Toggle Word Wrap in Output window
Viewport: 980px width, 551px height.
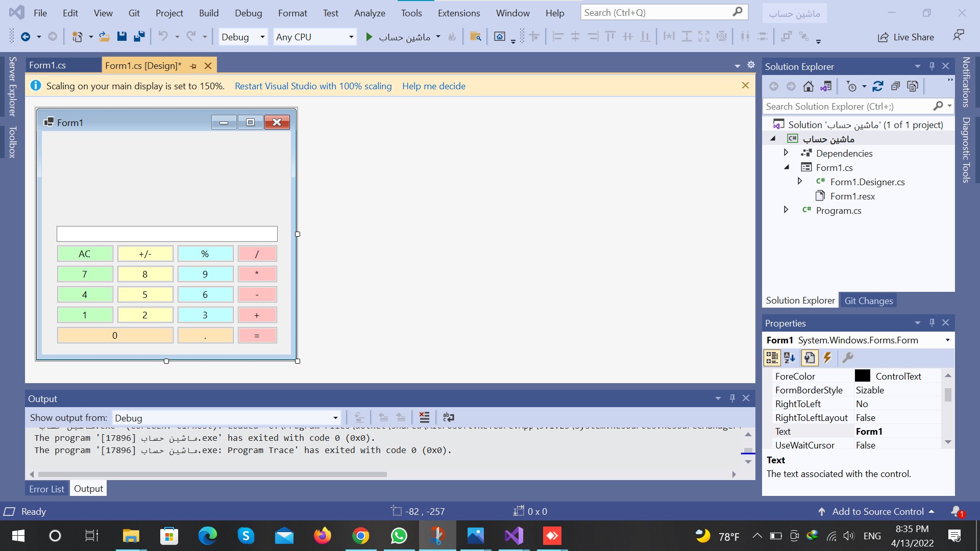pyautogui.click(x=448, y=417)
